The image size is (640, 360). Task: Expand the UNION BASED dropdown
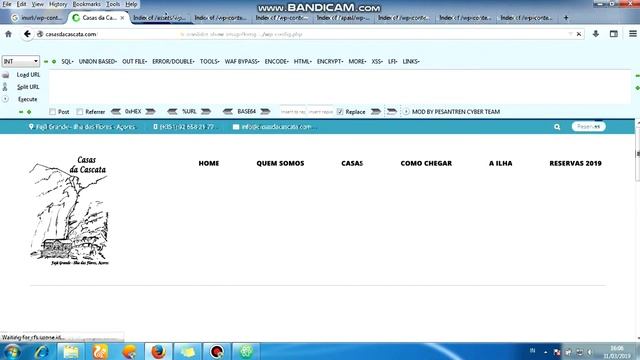(98, 61)
